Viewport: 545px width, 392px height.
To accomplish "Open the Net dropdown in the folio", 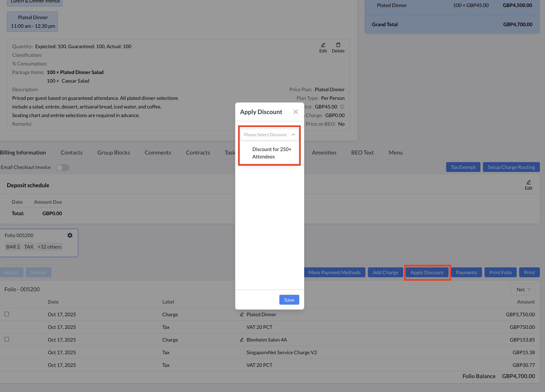I will click(523, 290).
